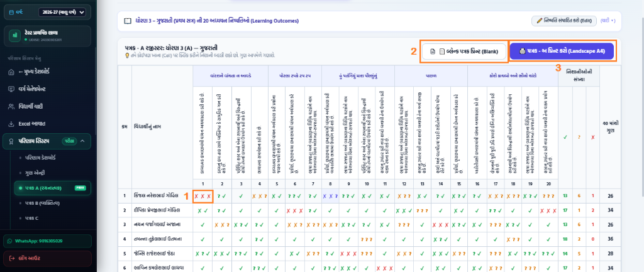Go to ગુણ એન્ટ્રી in the sidebar

[34, 172]
